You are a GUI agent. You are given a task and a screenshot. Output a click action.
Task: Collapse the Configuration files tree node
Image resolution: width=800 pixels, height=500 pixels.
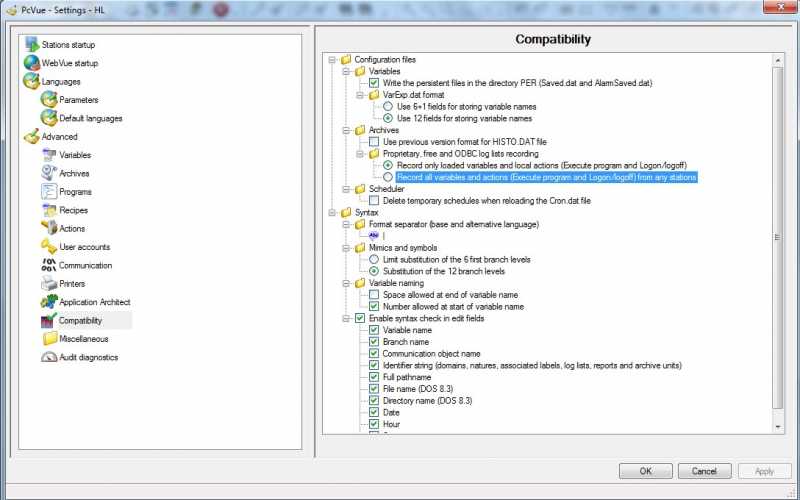pos(332,60)
